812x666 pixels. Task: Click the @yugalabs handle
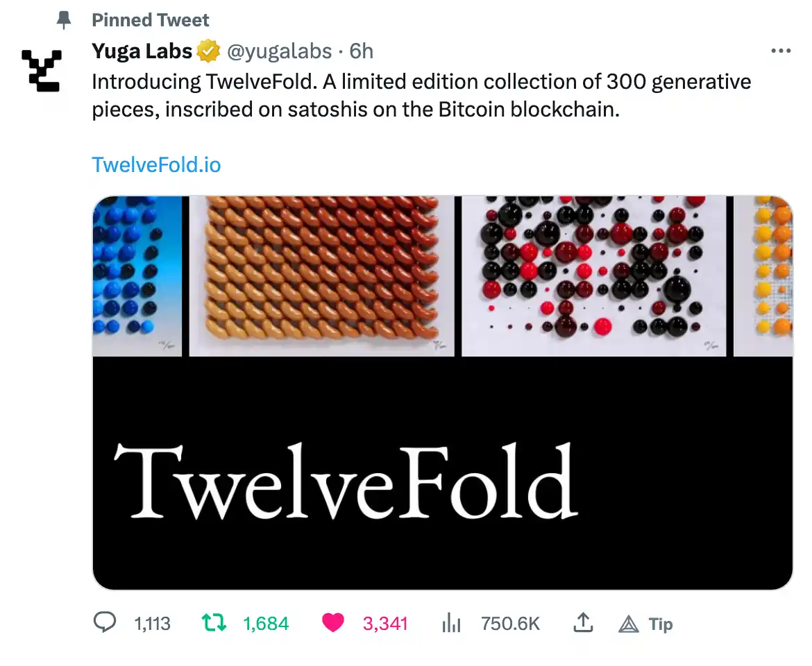pos(280,51)
